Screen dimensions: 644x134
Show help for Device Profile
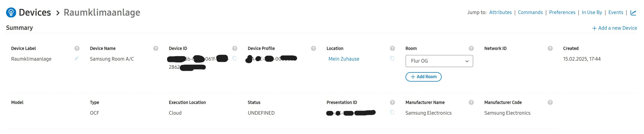(314, 48)
